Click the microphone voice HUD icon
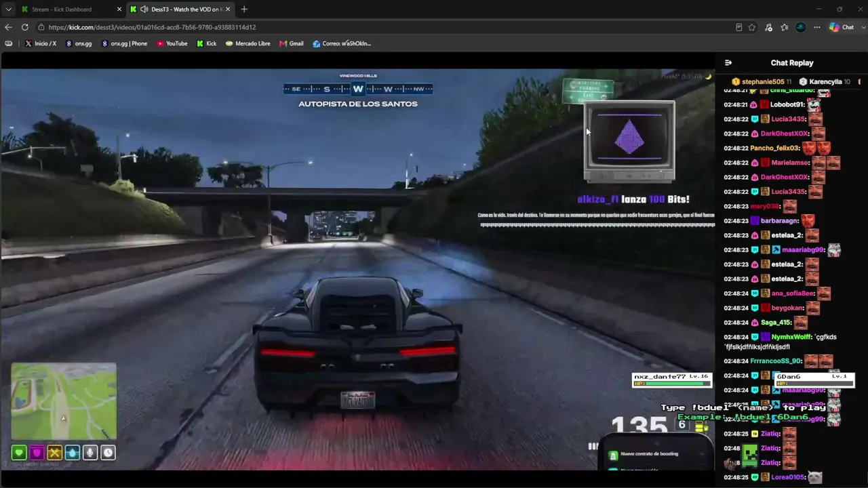The image size is (868, 488). pyautogui.click(x=90, y=453)
